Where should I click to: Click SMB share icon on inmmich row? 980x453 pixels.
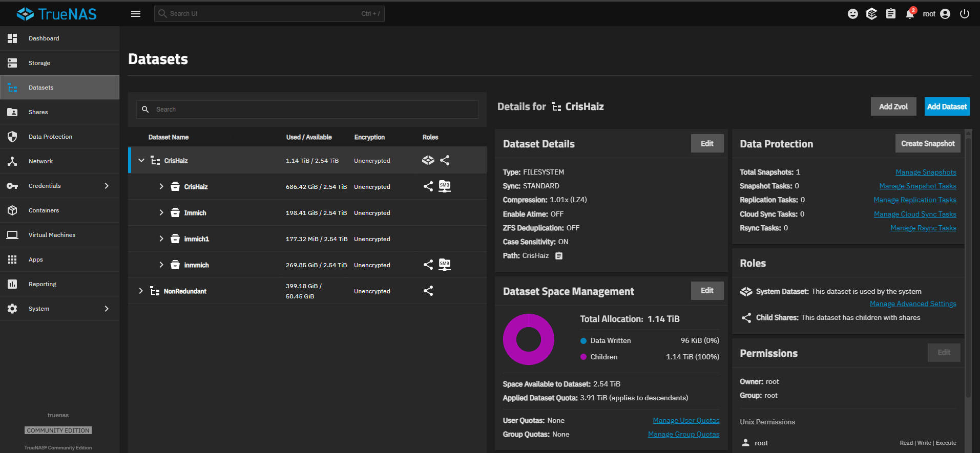(x=445, y=265)
